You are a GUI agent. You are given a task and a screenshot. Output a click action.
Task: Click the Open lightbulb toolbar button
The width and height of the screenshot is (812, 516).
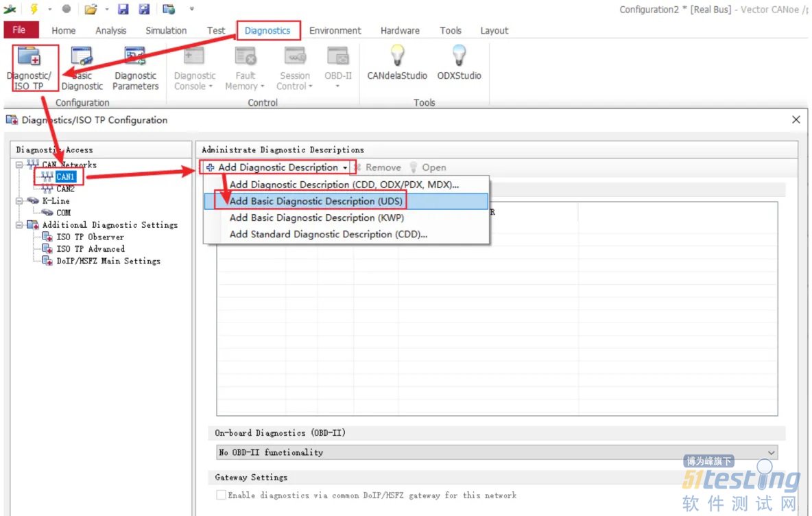pyautogui.click(x=428, y=167)
